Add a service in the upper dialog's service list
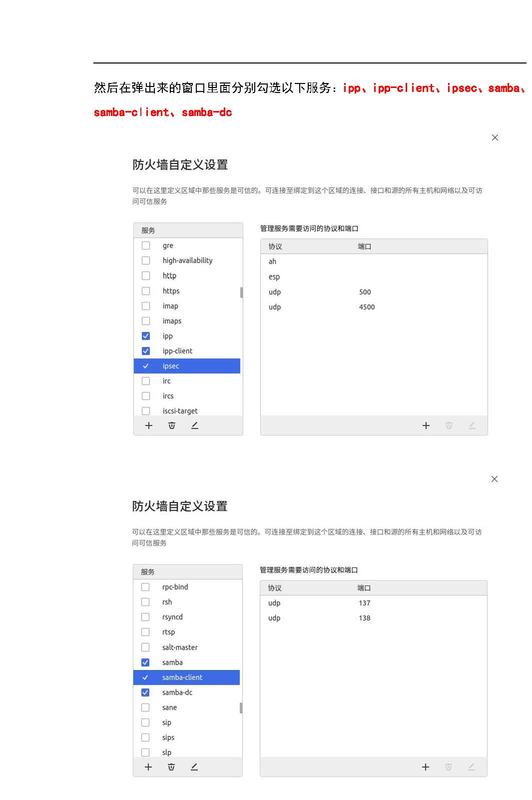The height and width of the screenshot is (800, 532). click(148, 425)
